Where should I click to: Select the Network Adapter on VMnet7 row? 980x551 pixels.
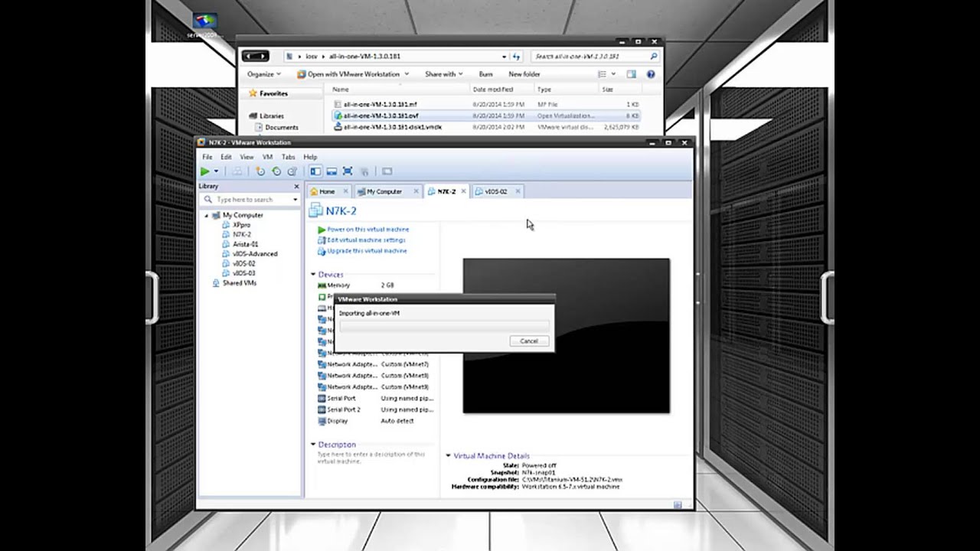[x=375, y=365]
